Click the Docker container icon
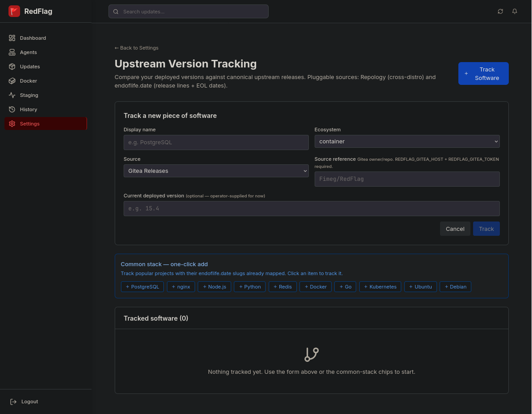 point(12,81)
